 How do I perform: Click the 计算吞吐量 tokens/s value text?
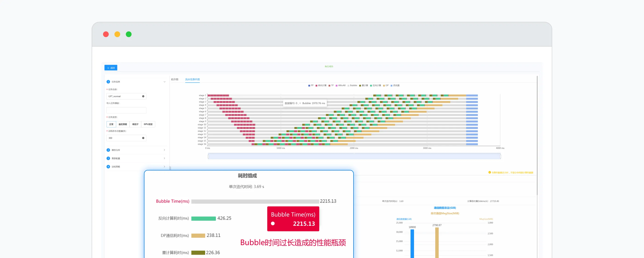pyautogui.click(x=483, y=201)
